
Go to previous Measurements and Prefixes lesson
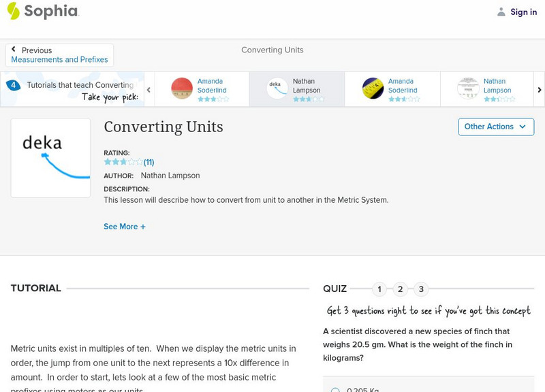(59, 55)
